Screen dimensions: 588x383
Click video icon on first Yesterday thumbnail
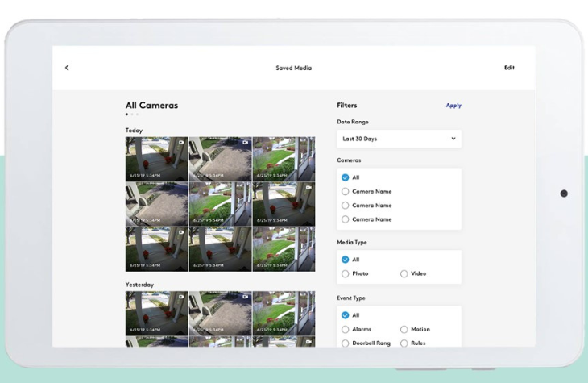click(182, 297)
